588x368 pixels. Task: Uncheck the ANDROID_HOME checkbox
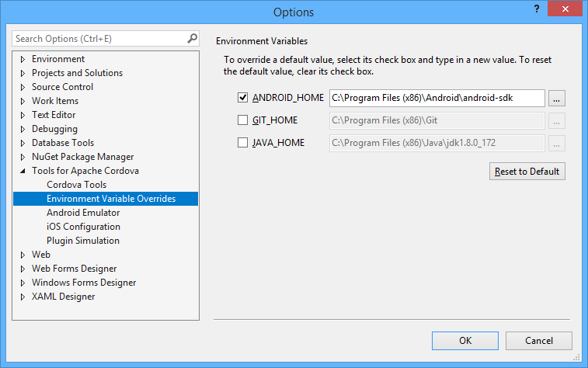(242, 98)
